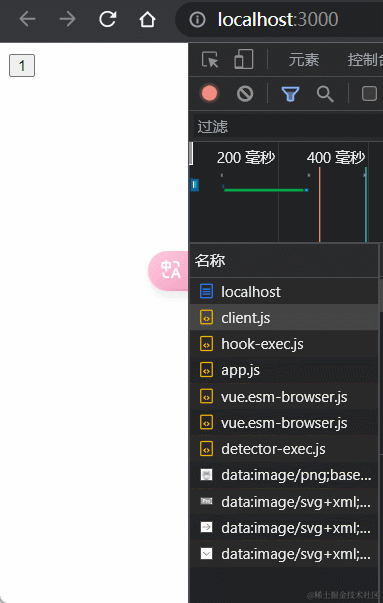Image resolution: width=383 pixels, height=603 pixels.
Task: Focus the 过滤 filter input field
Action: (288, 127)
